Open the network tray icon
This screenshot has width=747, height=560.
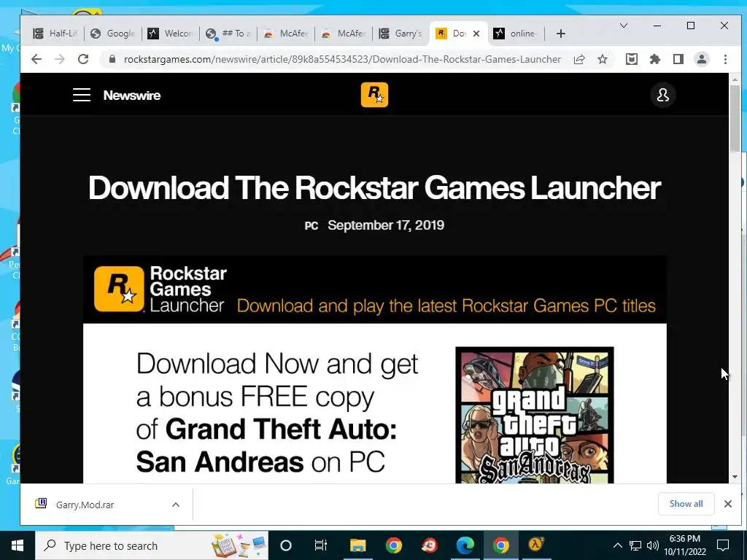635,545
